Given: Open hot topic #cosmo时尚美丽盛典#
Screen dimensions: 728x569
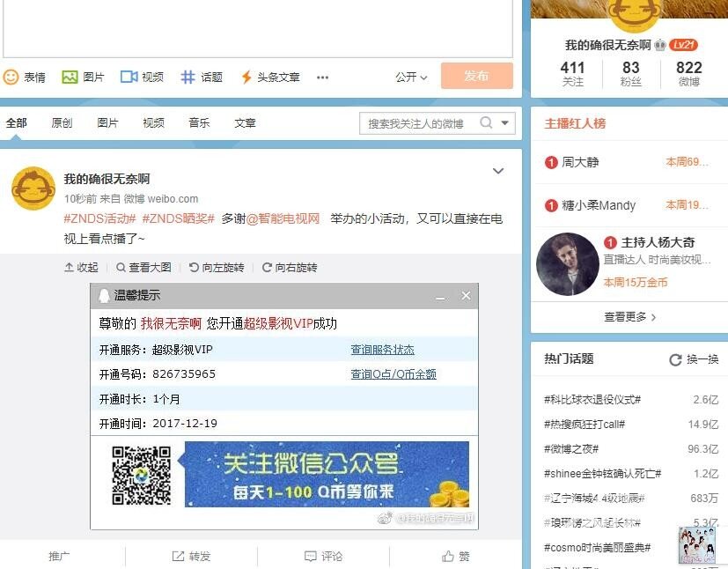Looking at the screenshot, I should 597,548.
